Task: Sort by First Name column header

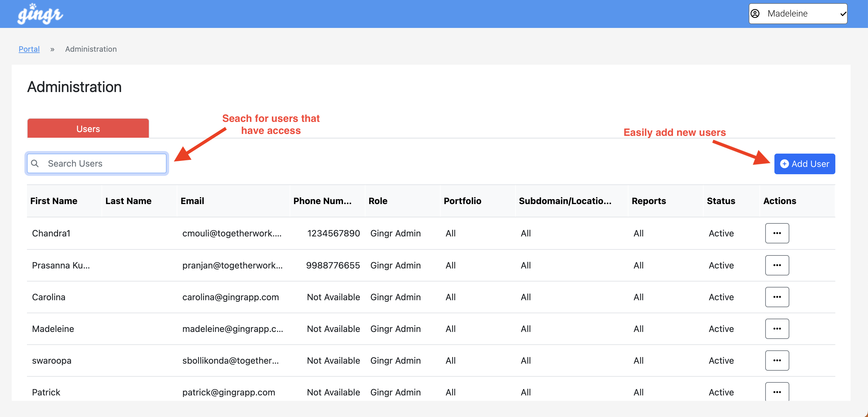Action: 54,201
